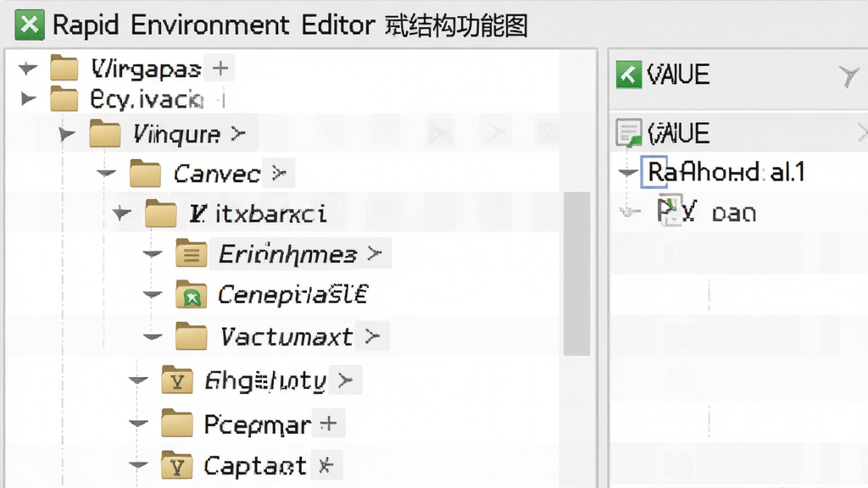Expand the Ecy.ivacia folder arrow
Viewport: 868px width, 488px height.
tap(28, 99)
